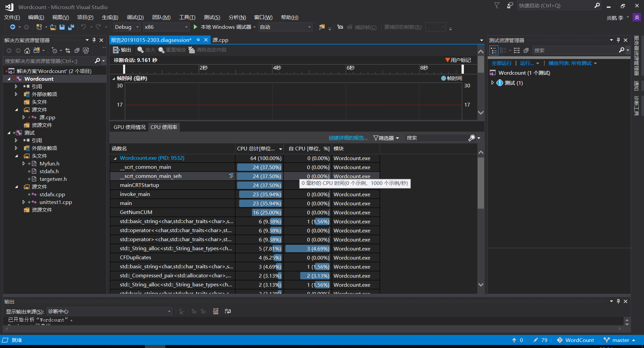
Task: Switch to the GPU 使用情况 tab
Action: click(129, 127)
